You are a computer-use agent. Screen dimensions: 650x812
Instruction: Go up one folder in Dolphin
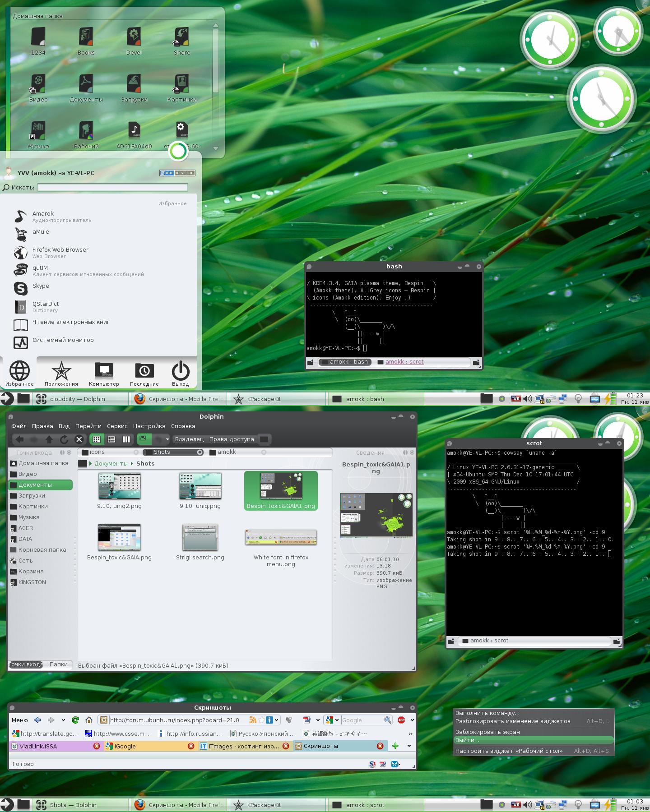coord(49,439)
